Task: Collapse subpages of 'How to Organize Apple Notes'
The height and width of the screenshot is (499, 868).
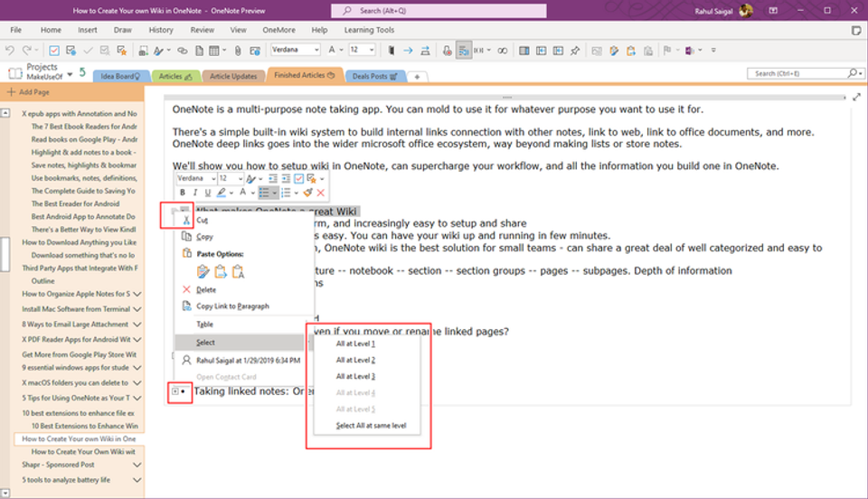Action: [137, 294]
